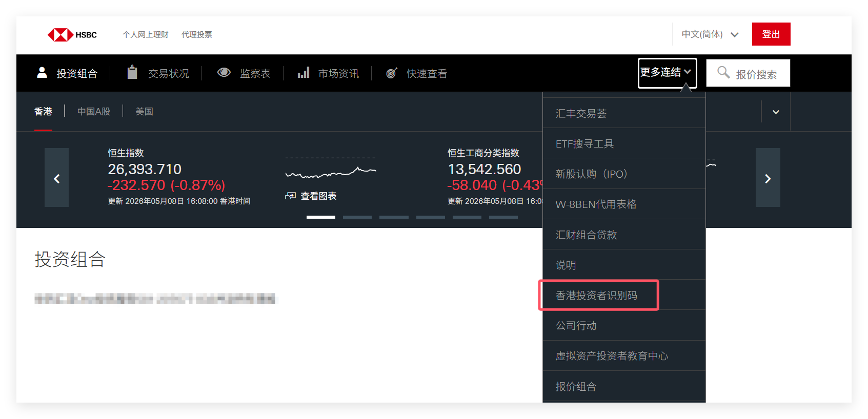Image resolution: width=868 pixels, height=419 pixels.
Task: Show next index with right arrow
Action: pyautogui.click(x=768, y=178)
